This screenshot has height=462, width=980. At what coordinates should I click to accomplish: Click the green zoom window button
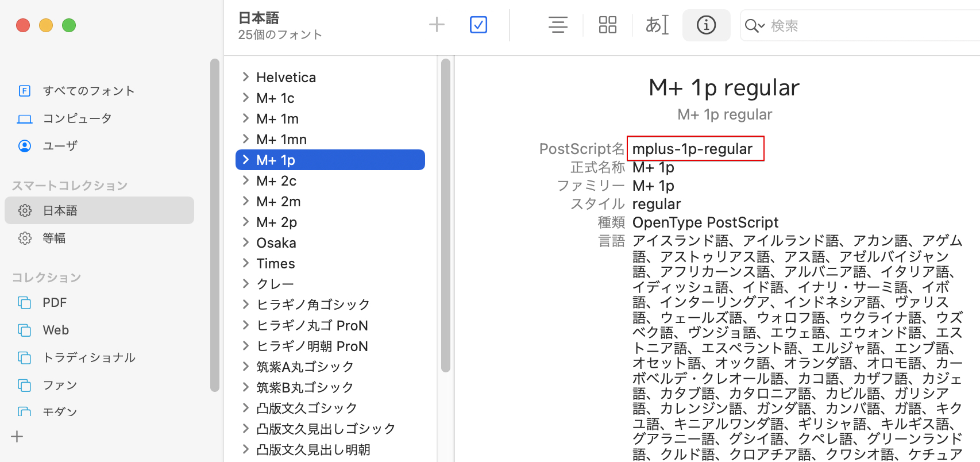tap(69, 25)
